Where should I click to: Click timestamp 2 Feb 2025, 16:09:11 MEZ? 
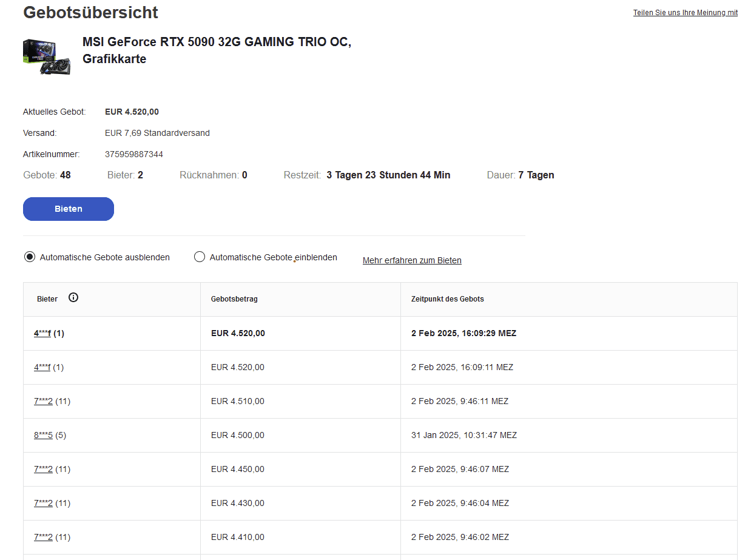[x=462, y=367]
